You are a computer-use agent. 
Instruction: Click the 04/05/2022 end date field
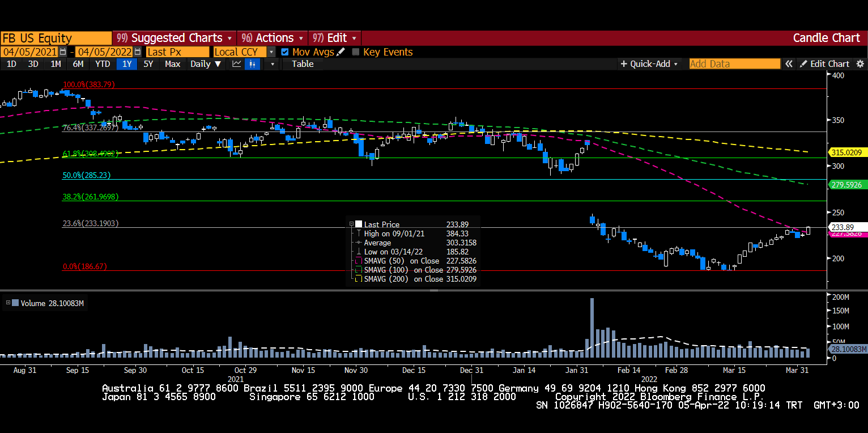(104, 52)
